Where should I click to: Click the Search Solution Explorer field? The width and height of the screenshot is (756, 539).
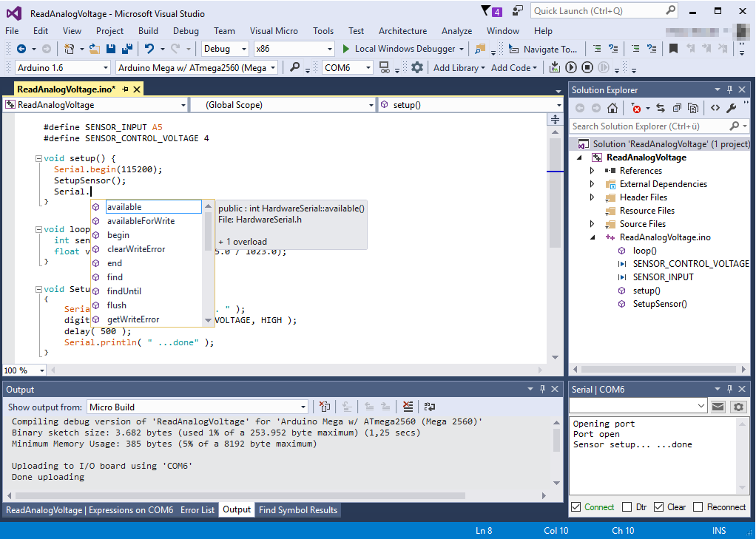659,126
